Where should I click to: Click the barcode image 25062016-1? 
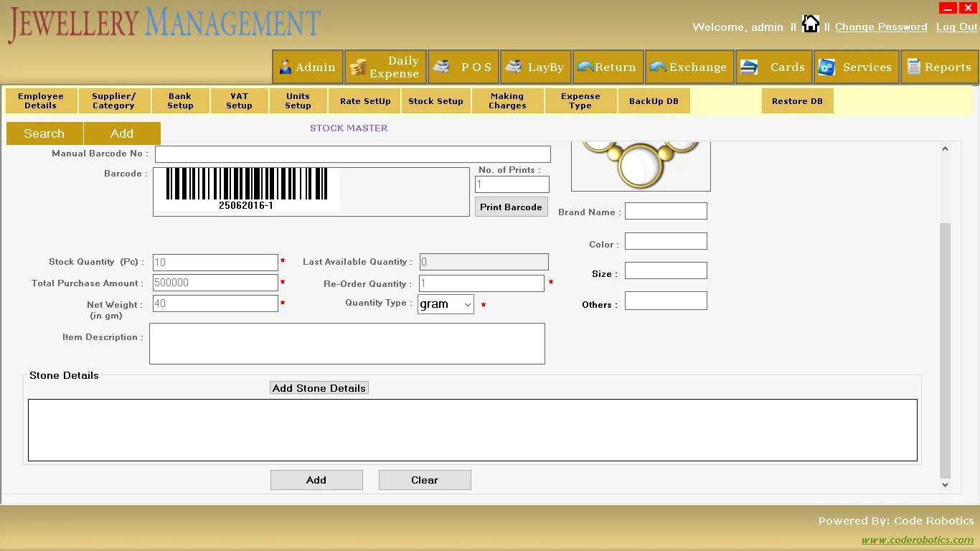coord(246,189)
